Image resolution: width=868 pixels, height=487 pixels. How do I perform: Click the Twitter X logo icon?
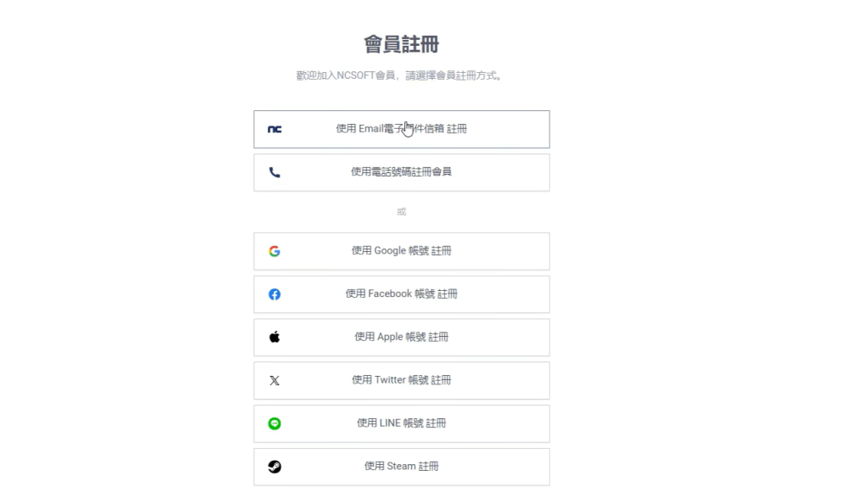pos(275,380)
